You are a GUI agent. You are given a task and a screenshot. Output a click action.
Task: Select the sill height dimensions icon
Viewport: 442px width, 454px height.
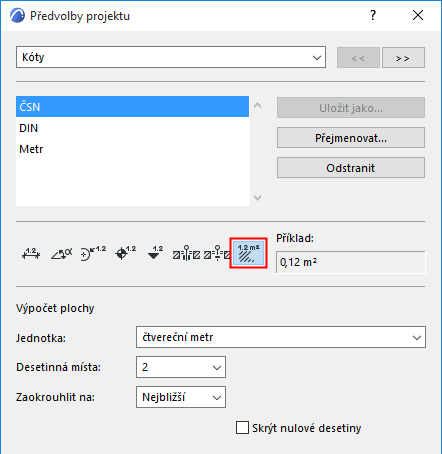pyautogui.click(x=217, y=254)
